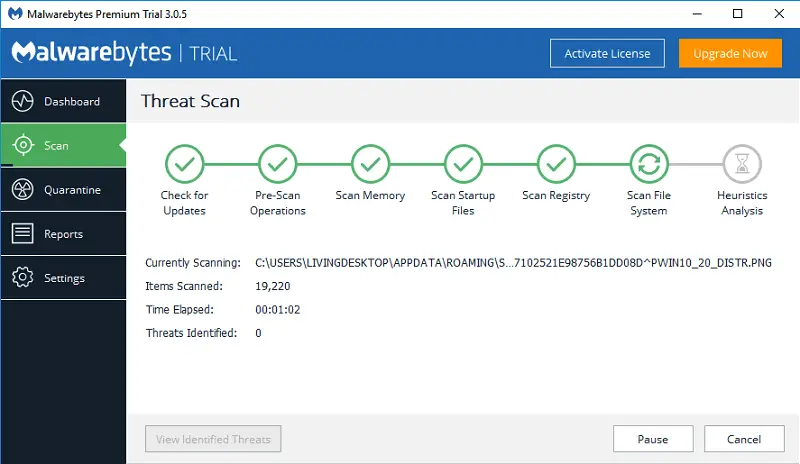
Task: Go to the Quarantine section
Action: (x=63, y=189)
